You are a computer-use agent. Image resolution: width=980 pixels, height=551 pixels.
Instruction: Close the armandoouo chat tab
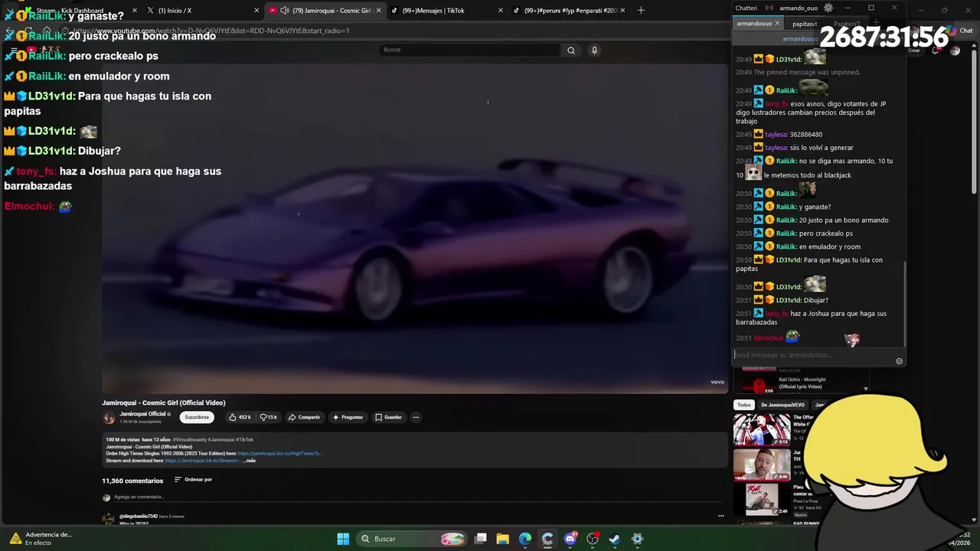click(x=777, y=24)
